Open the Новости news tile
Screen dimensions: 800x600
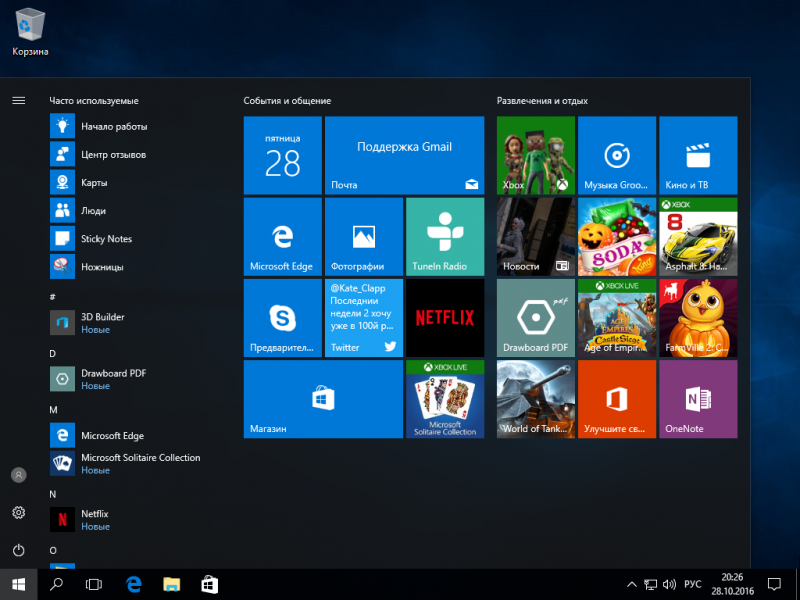point(536,237)
